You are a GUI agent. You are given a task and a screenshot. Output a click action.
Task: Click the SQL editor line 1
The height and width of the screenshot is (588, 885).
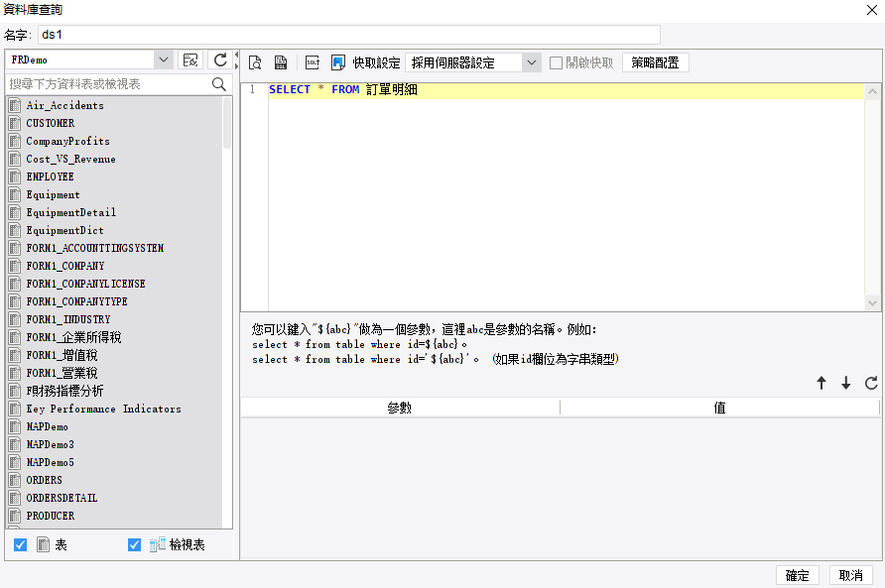[567, 89]
